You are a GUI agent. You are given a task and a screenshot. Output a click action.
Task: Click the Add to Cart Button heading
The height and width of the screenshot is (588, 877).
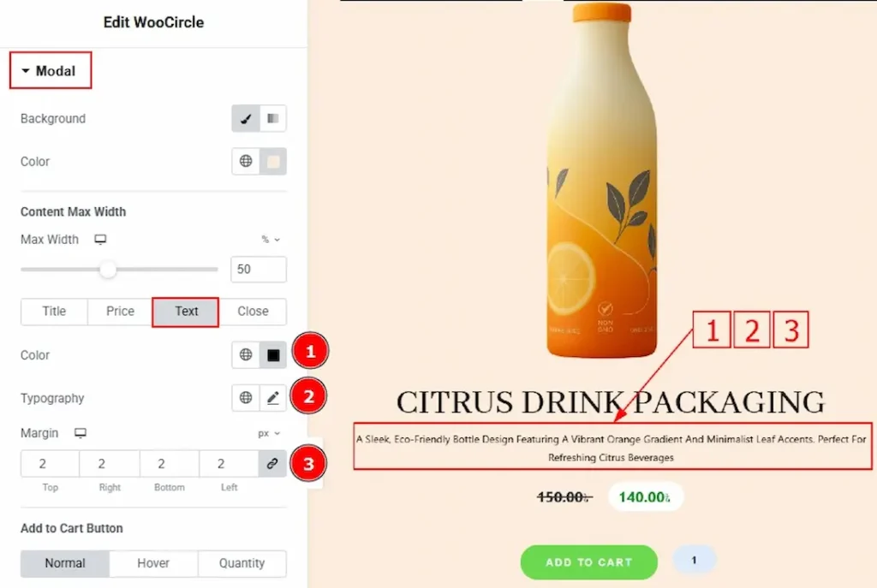72,528
